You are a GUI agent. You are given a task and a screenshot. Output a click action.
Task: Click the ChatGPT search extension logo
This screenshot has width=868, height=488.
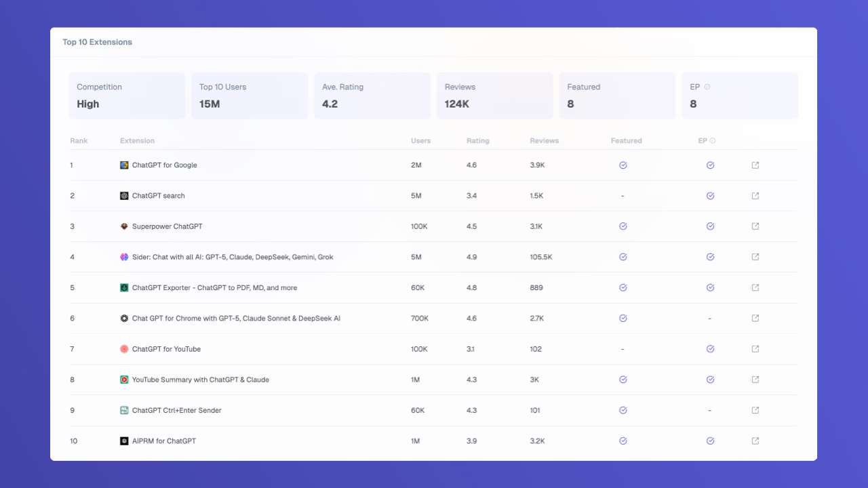pos(124,196)
